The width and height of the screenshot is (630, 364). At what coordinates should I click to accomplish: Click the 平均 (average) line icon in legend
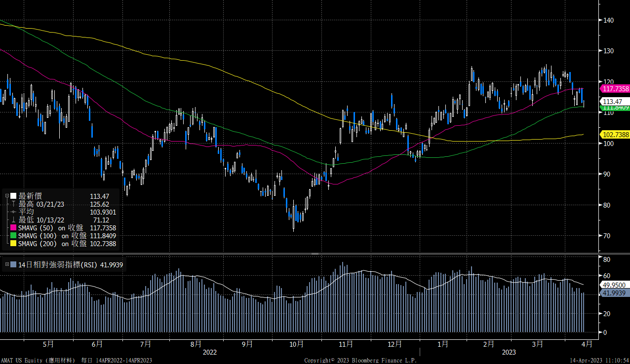[13, 212]
